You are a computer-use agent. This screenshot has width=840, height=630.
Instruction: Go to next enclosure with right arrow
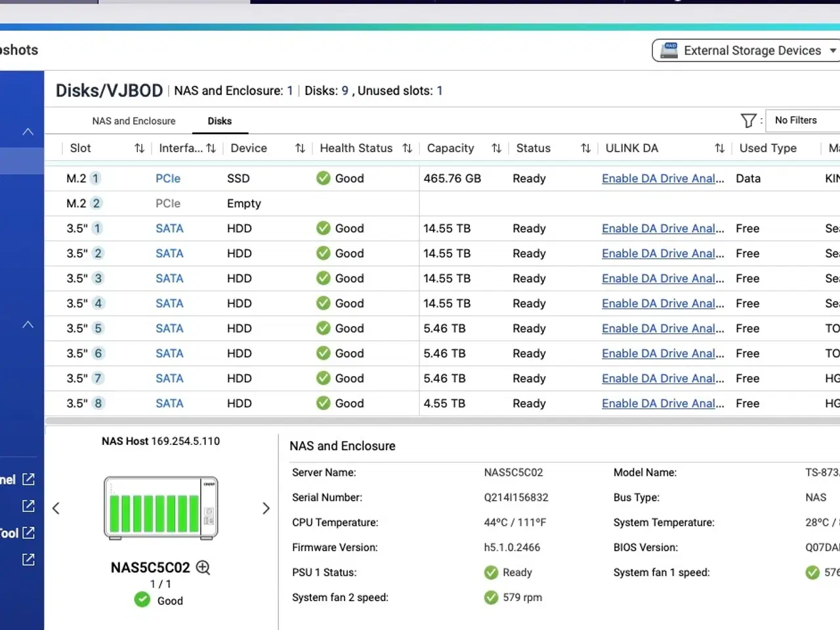point(266,508)
